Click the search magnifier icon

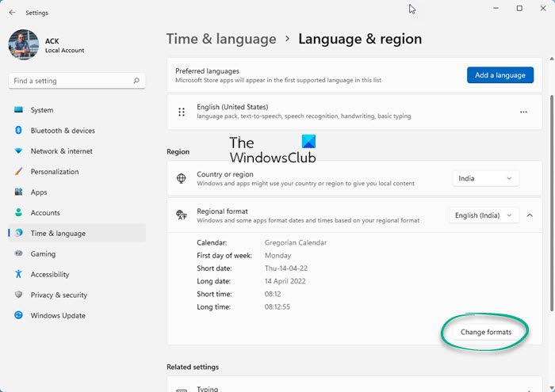(x=136, y=81)
